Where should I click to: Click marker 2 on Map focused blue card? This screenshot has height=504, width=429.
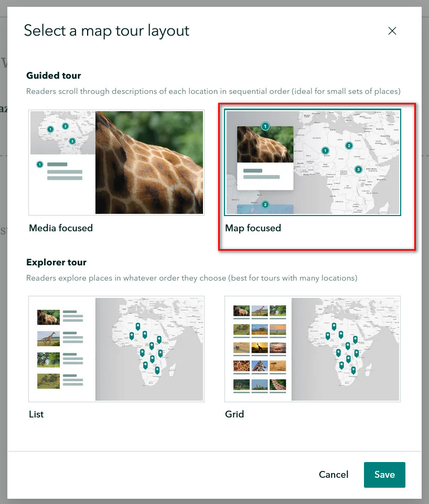point(265,205)
